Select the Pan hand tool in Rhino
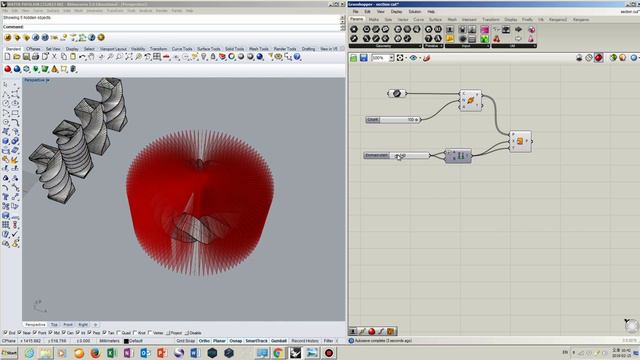The width and height of the screenshot is (640, 360). (91, 57)
